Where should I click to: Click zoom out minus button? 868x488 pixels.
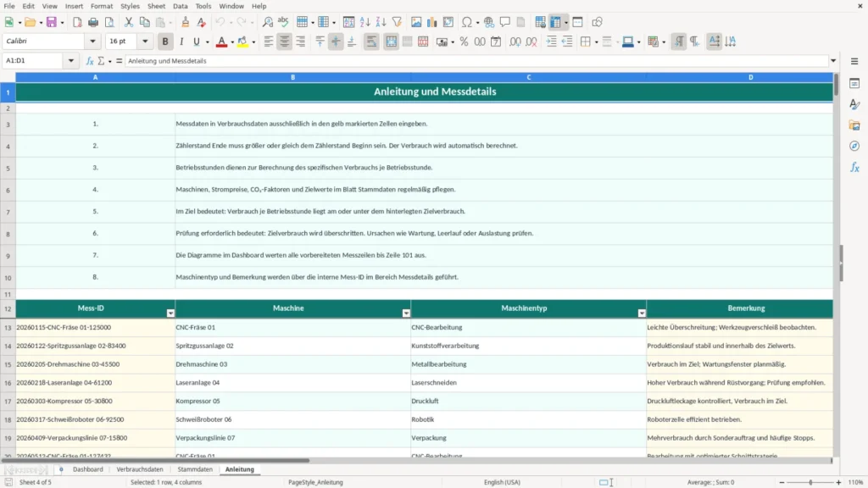[782, 482]
